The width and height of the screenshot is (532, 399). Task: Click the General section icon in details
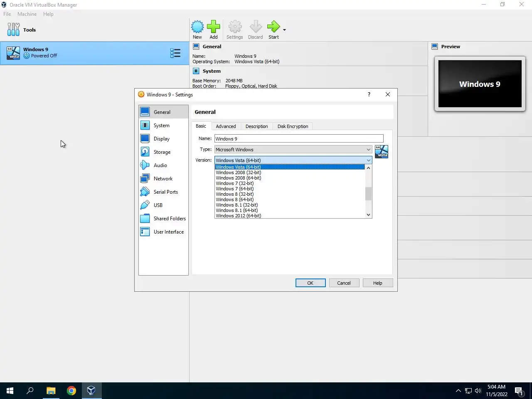tap(196, 47)
